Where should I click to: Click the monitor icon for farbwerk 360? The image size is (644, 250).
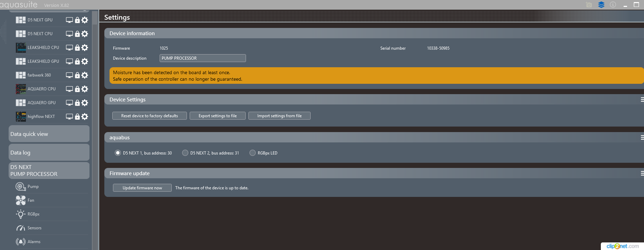69,75
